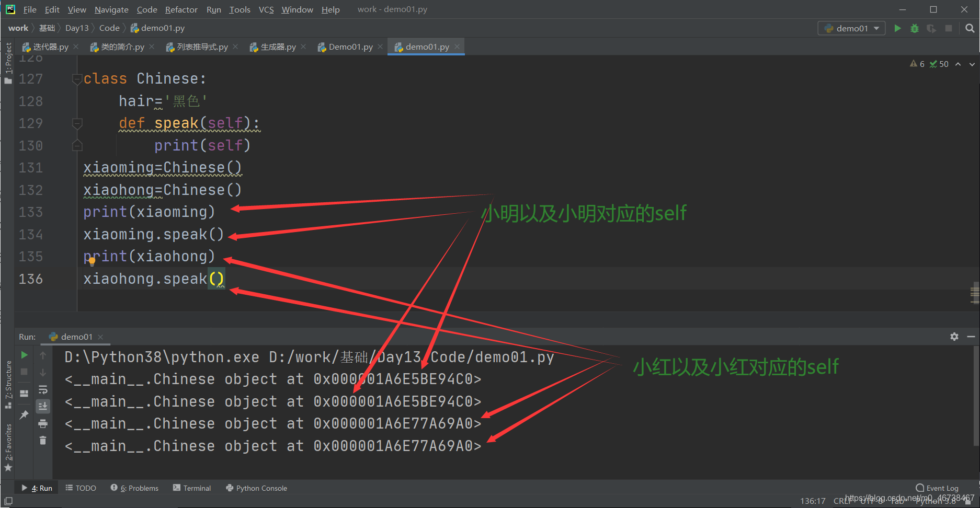Toggle tool window bars icon bottom-left

click(8, 501)
